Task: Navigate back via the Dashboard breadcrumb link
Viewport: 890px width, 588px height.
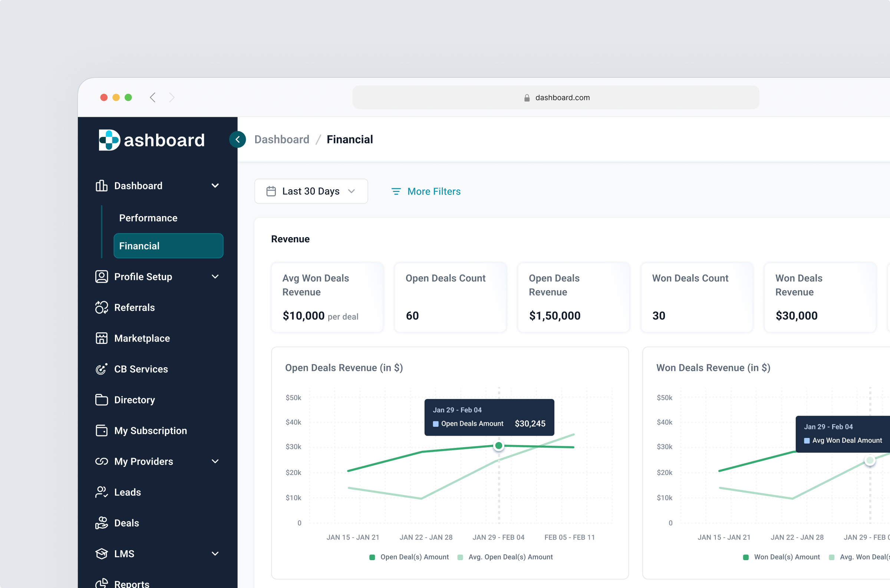Action: 282,139
